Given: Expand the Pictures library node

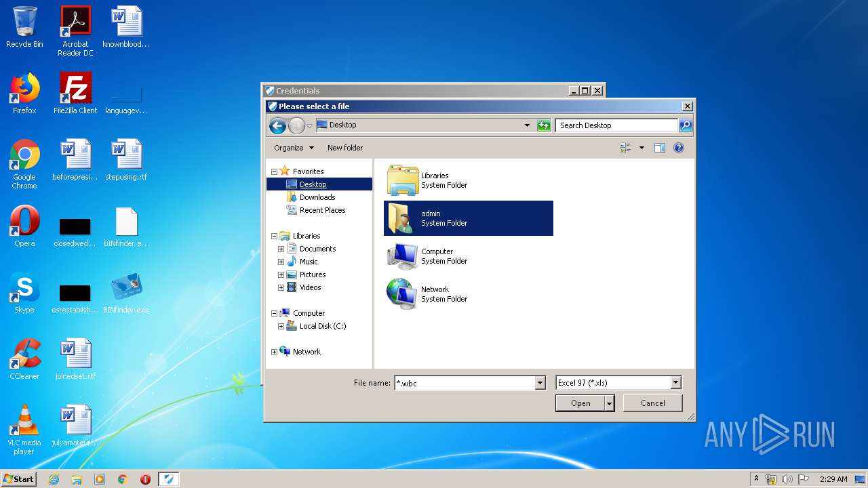Looking at the screenshot, I should pos(281,275).
